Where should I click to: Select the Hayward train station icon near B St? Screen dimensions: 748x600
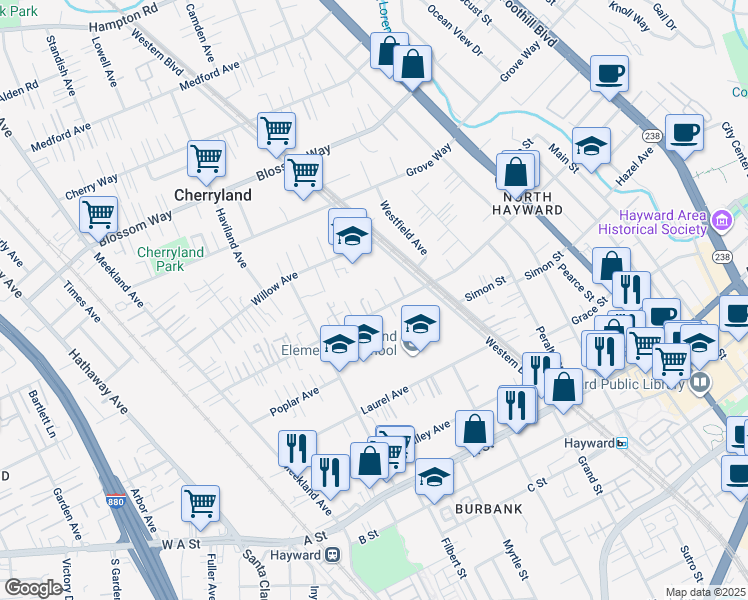[337, 553]
